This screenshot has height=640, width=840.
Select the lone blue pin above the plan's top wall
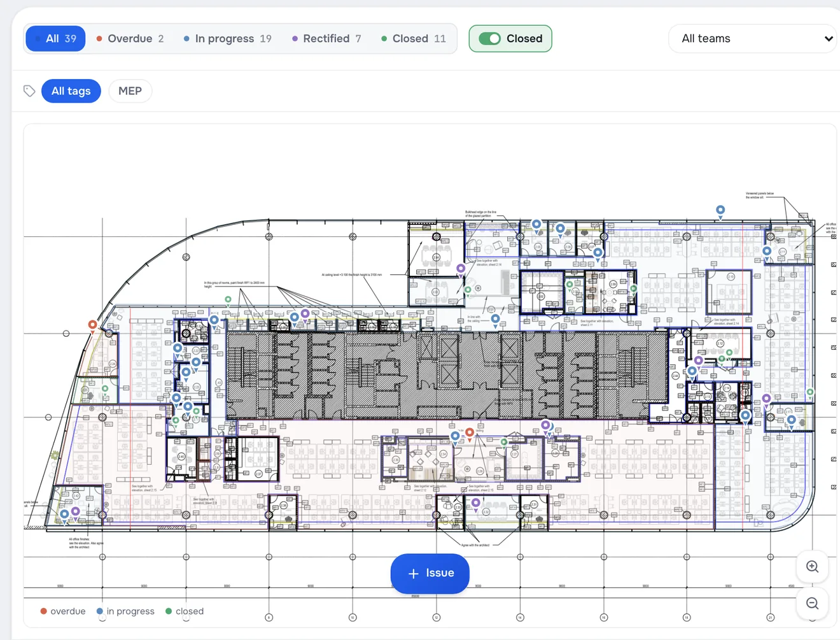click(720, 211)
